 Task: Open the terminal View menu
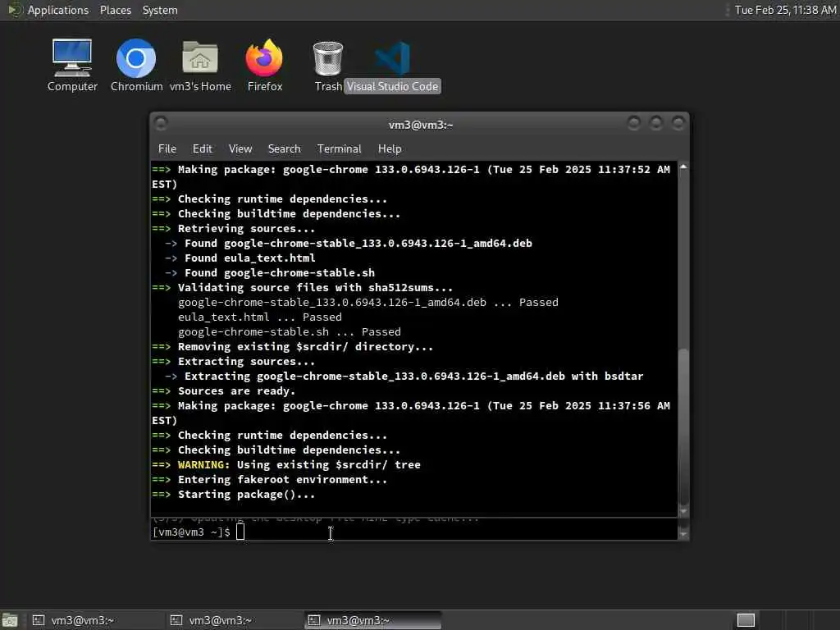[x=240, y=149]
